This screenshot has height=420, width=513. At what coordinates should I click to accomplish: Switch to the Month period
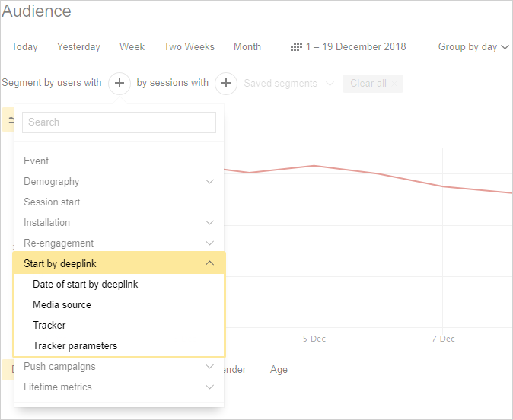247,47
